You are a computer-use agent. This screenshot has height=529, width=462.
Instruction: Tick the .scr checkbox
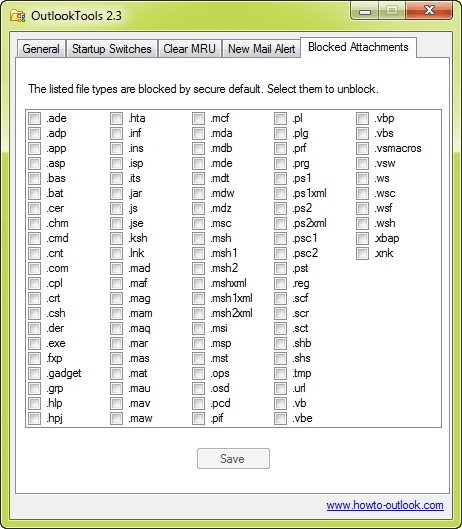click(280, 313)
